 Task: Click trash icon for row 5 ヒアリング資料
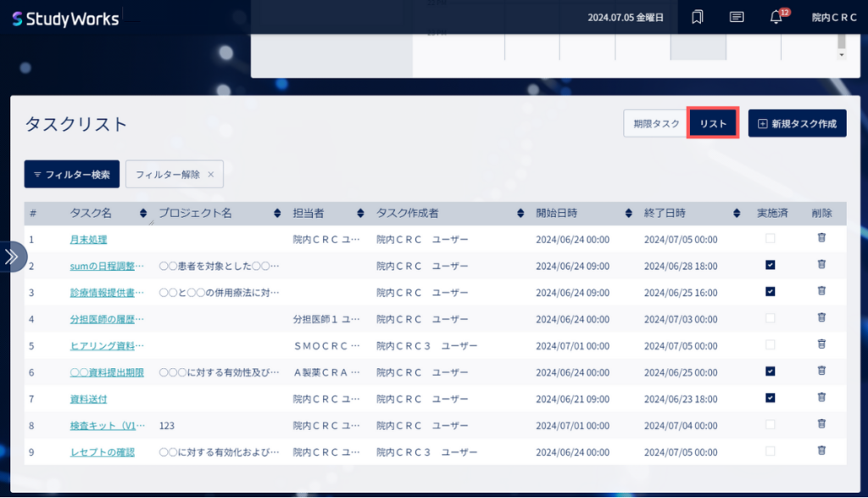[821, 344]
